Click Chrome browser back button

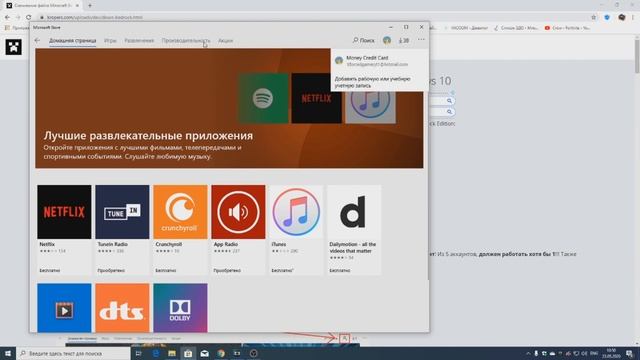(x=7, y=17)
